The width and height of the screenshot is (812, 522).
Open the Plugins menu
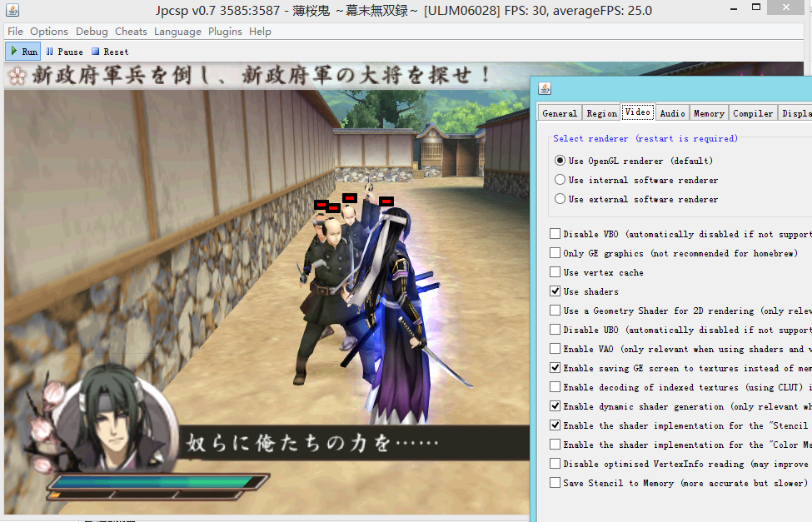(x=225, y=32)
